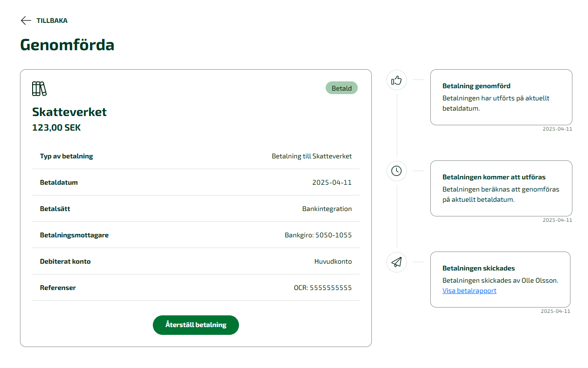Screen dimensions: 588x368
Task: Click the paper plane timeline icon
Action: tap(397, 262)
